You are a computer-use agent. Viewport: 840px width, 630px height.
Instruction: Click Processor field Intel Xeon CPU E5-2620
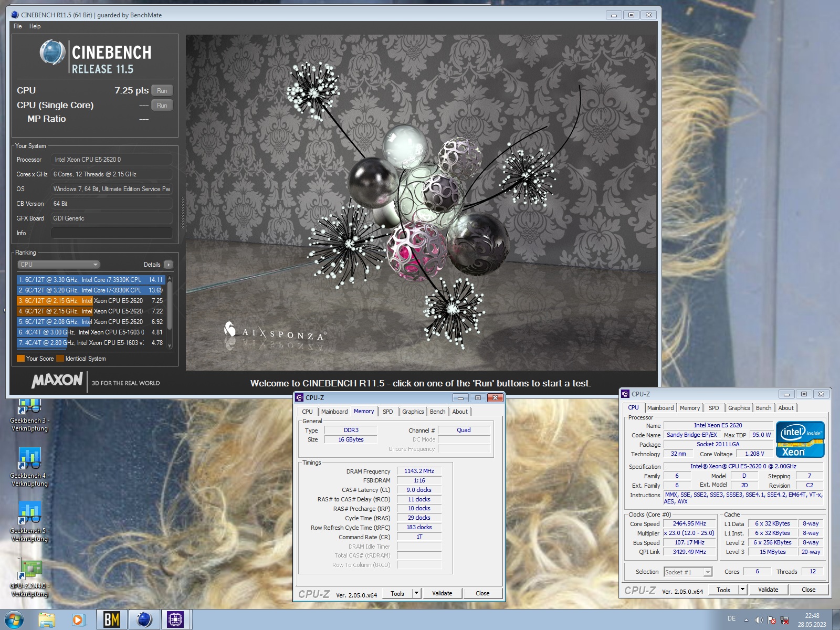pos(112,160)
